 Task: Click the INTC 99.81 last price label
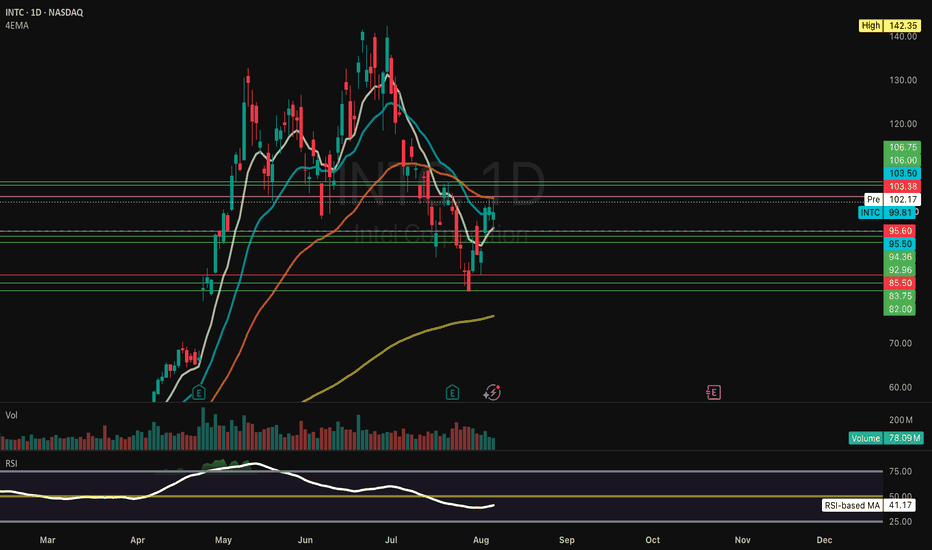[x=887, y=212]
